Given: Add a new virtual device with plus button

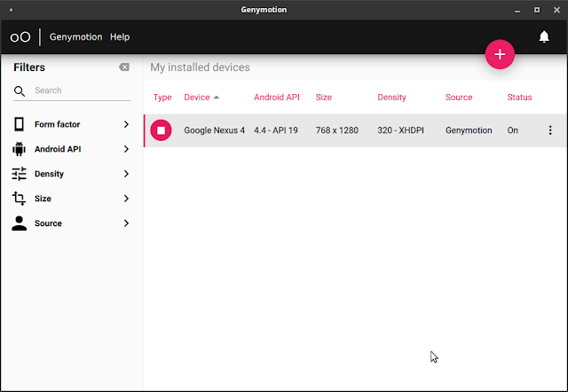Looking at the screenshot, I should (500, 54).
